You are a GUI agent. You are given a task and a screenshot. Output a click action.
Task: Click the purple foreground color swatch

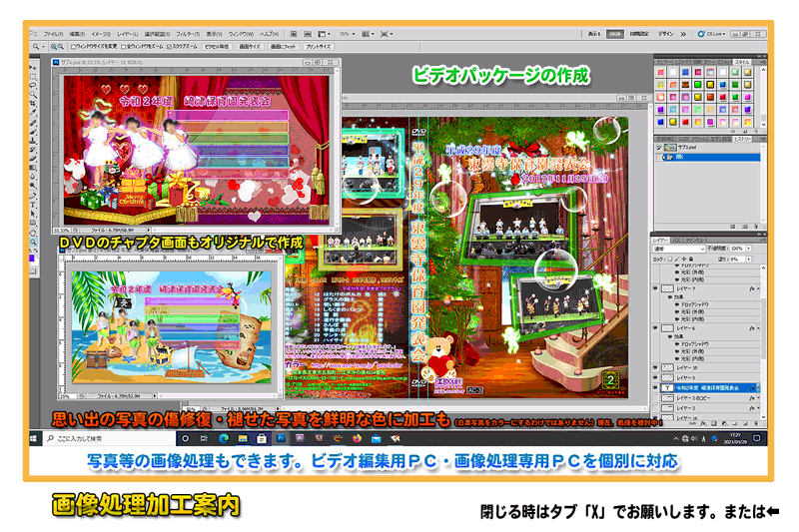[x=32, y=259]
